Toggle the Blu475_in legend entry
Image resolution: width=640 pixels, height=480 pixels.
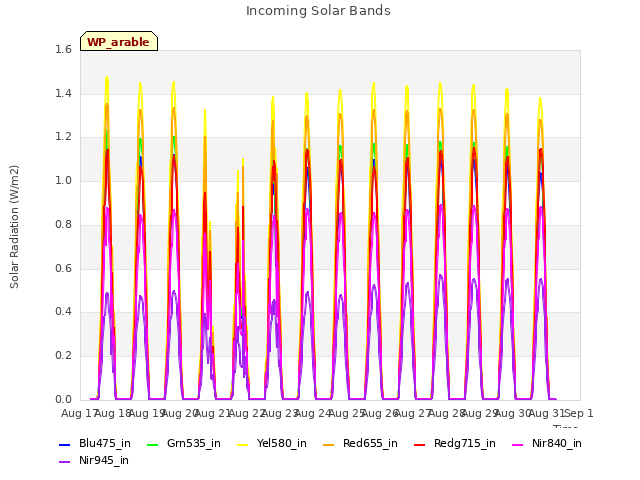[x=95, y=444]
